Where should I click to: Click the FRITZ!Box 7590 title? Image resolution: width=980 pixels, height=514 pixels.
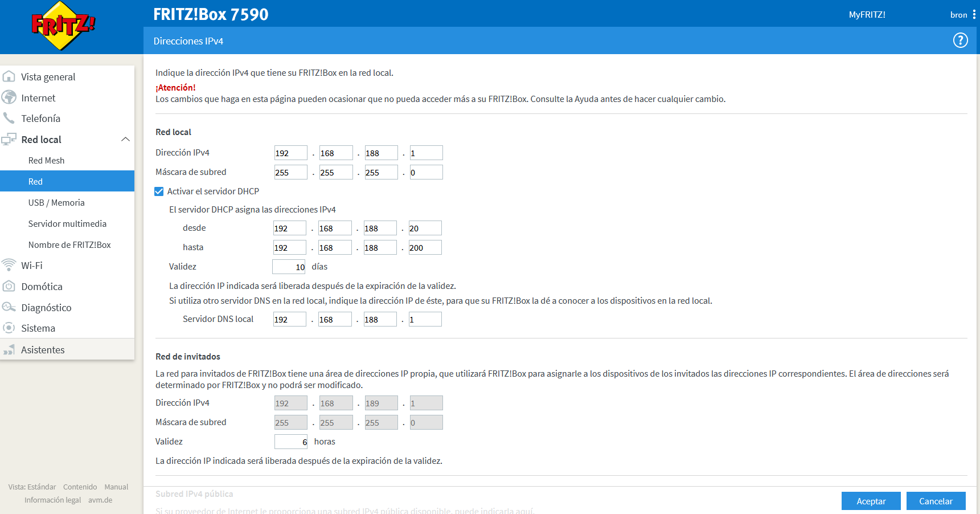click(211, 14)
